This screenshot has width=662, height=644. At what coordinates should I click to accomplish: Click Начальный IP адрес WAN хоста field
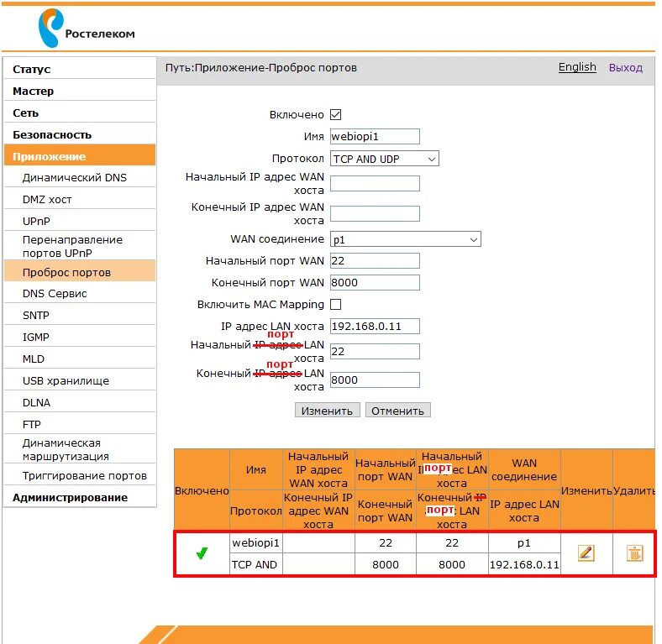click(x=375, y=184)
